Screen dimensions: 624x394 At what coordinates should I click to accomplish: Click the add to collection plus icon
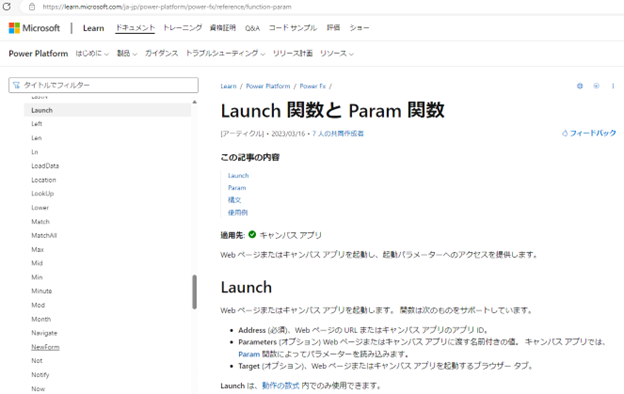pyautogui.click(x=596, y=86)
